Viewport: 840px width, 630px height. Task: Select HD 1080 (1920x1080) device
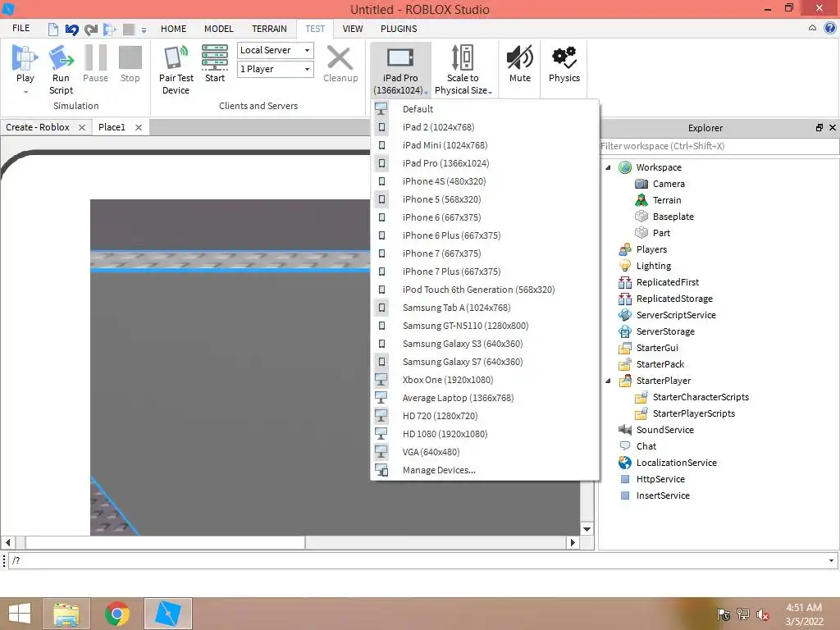[x=484, y=434]
